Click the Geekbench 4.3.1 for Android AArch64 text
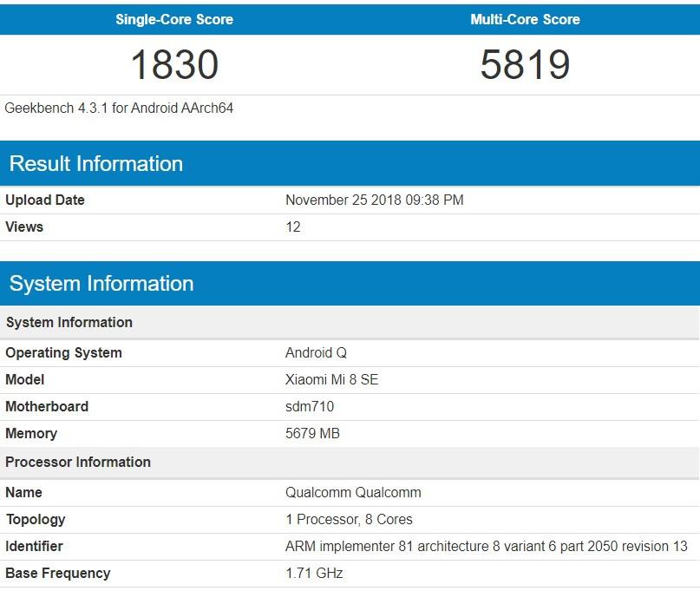The image size is (700, 591). point(119,108)
